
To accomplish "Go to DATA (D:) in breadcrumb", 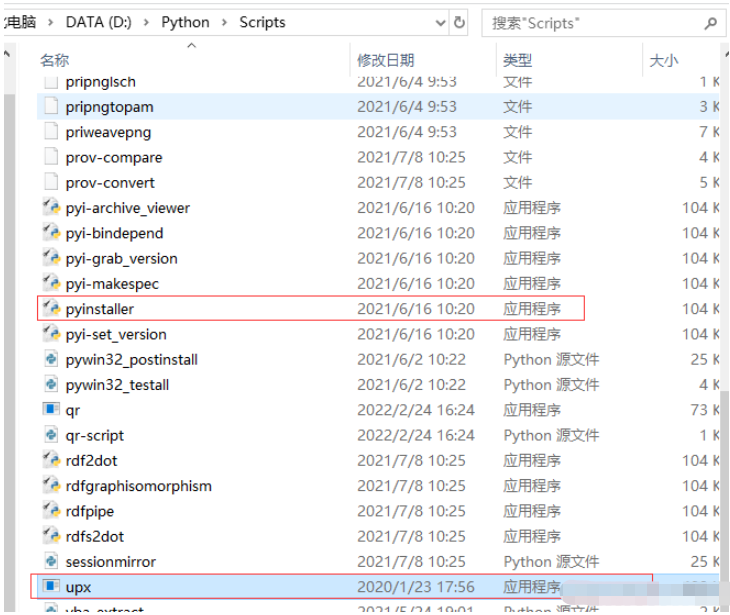I will pyautogui.click(x=99, y=22).
